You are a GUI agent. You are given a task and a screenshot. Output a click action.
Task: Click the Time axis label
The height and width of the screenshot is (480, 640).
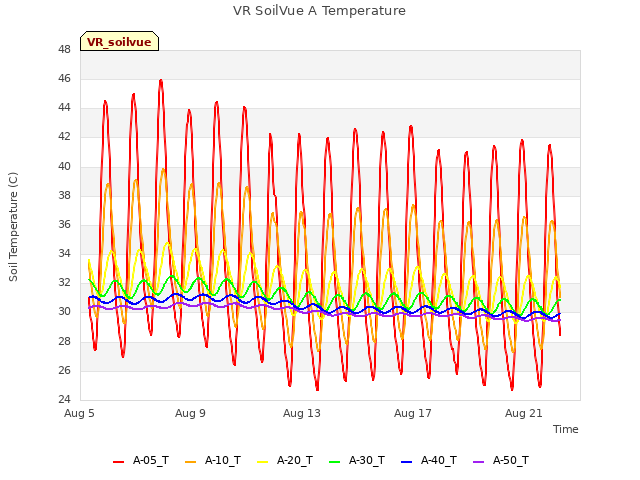(565, 429)
